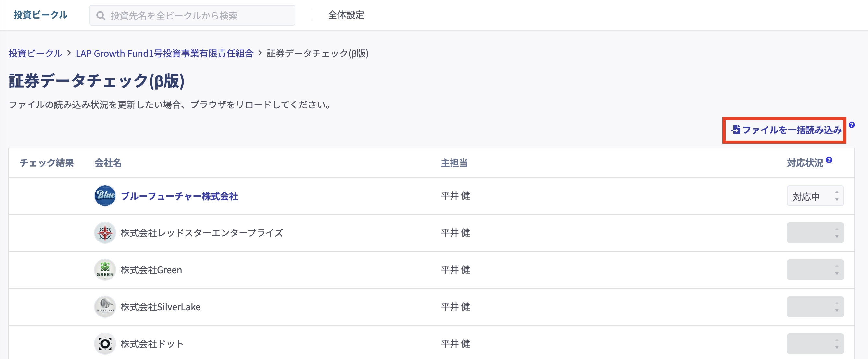Focus the 投資先名 search input field
868x359 pixels.
[199, 16]
